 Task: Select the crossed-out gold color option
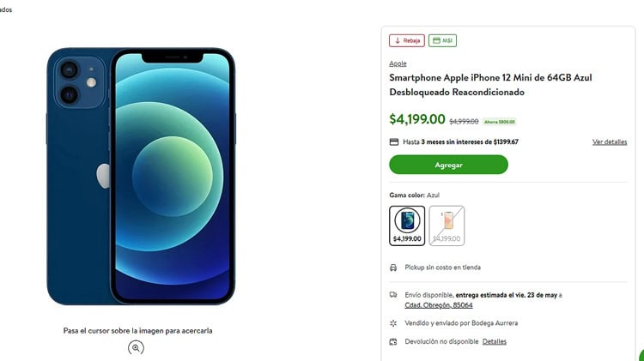[x=447, y=225]
